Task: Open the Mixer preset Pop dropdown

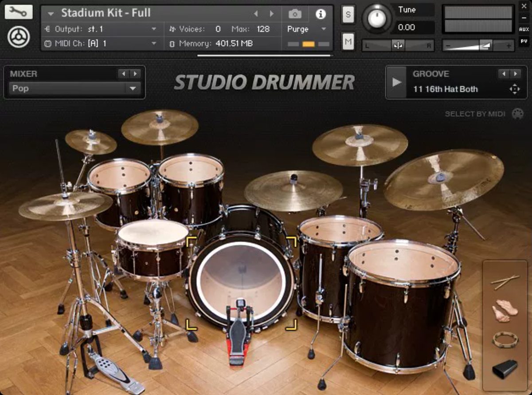Action: [x=74, y=88]
